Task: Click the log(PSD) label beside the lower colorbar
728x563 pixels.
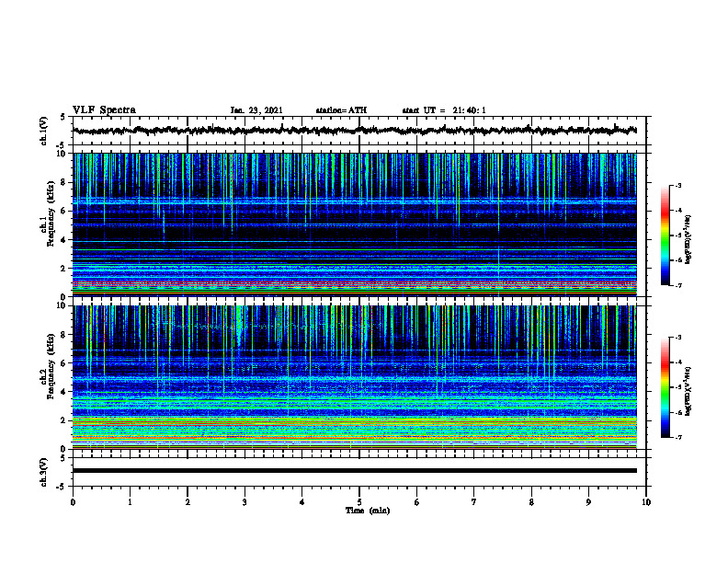Action: tap(688, 391)
